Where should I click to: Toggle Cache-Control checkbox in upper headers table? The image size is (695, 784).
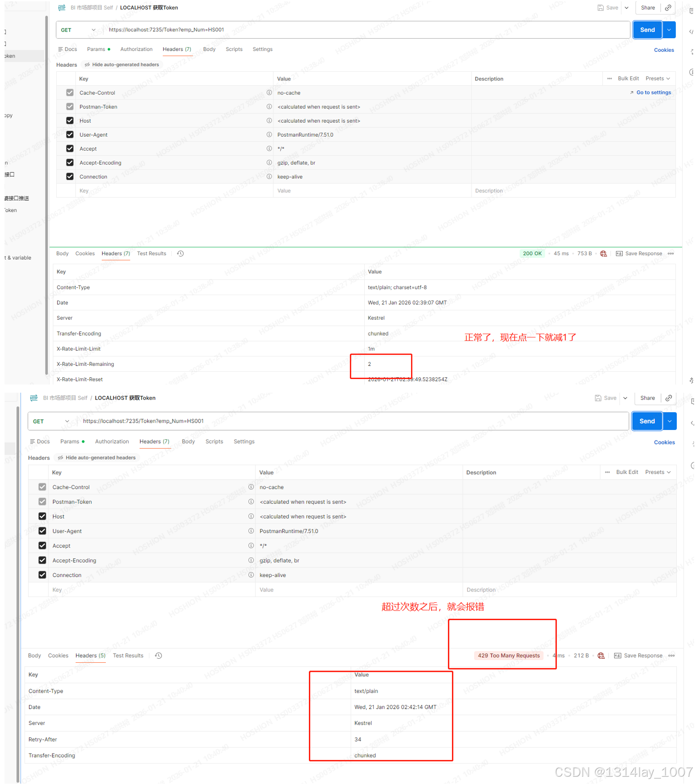pos(69,93)
